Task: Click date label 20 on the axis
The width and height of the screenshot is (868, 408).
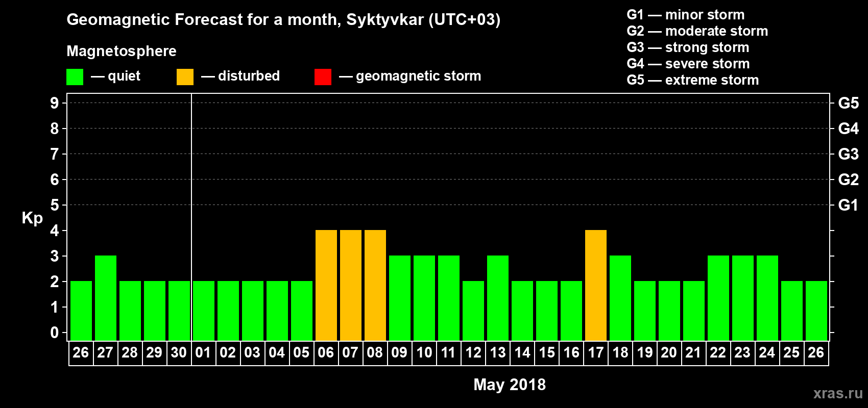Action: pos(669,352)
